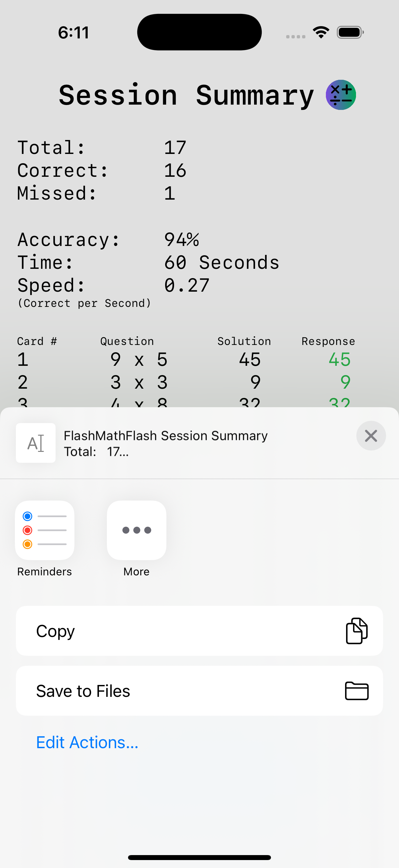This screenshot has width=399, height=868.
Task: Click the Copy documents icon
Action: 357,631
